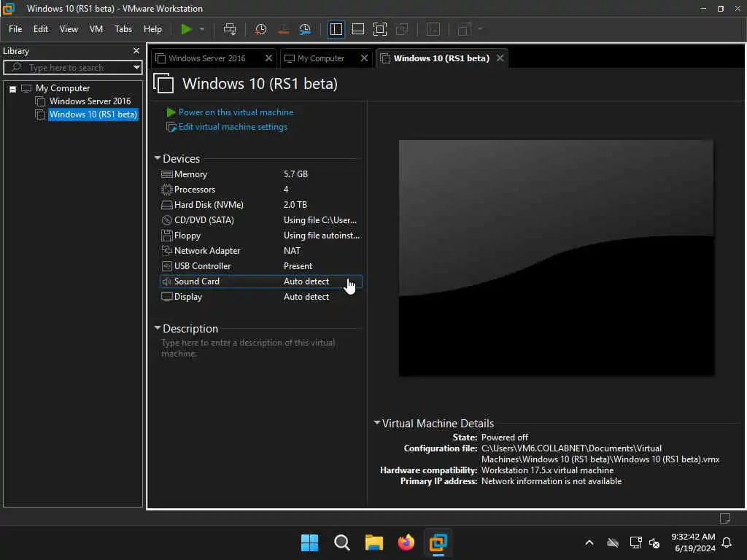The height and width of the screenshot is (560, 747).
Task: Click the Windows 10 (RS1 beta) tab
Action: pos(441,58)
